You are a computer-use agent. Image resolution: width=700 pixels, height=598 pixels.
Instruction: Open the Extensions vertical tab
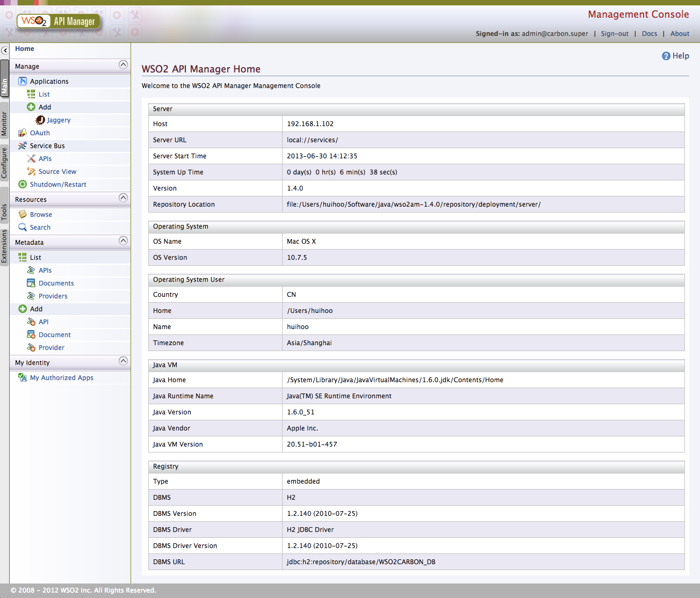[x=4, y=246]
